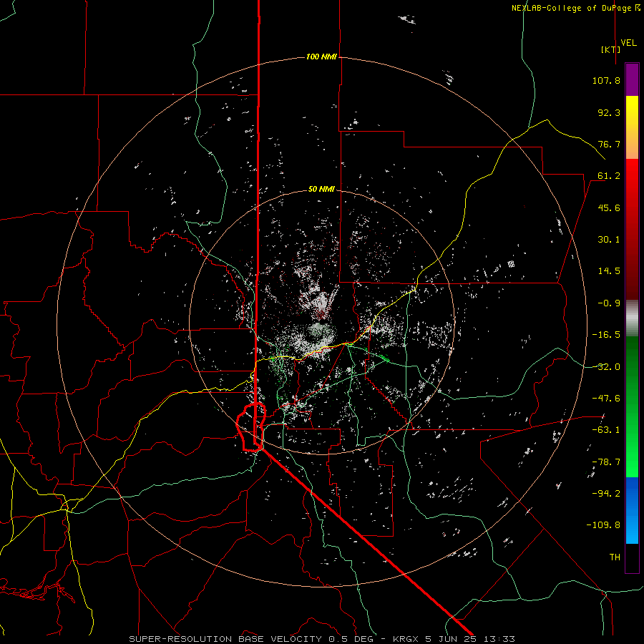
Task: Click the 50 NMI range ring label
Action: pyautogui.click(x=321, y=190)
